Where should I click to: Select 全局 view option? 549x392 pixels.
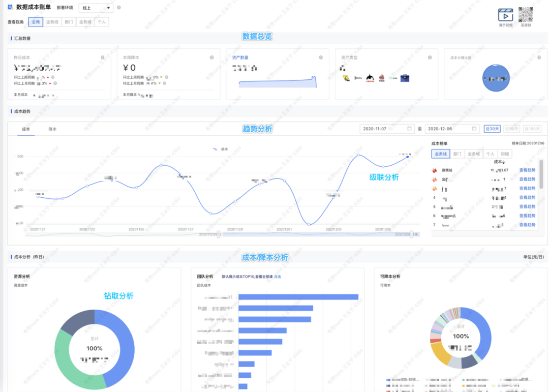click(36, 22)
